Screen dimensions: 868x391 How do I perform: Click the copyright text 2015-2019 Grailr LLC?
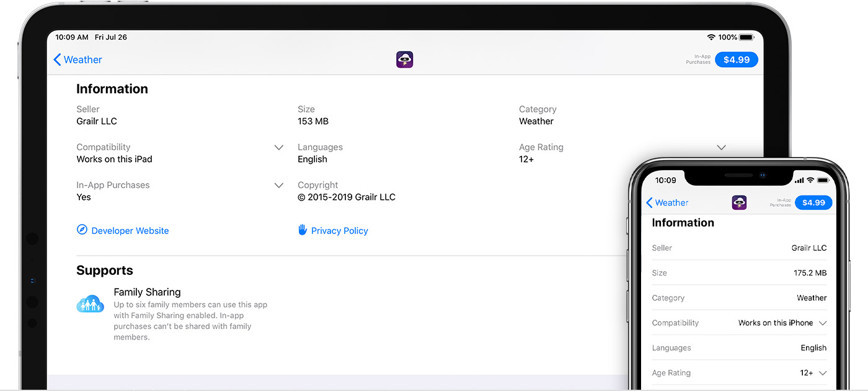(x=347, y=197)
